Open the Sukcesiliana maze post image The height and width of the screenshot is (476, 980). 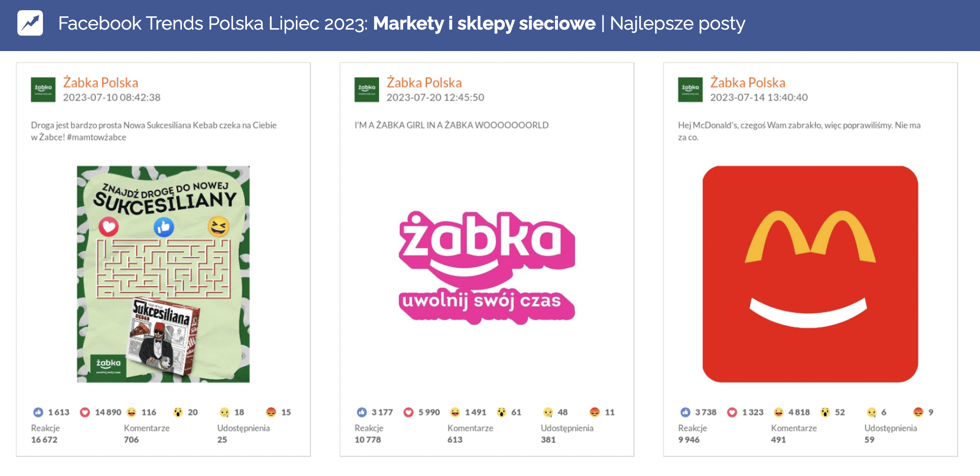[164, 274]
